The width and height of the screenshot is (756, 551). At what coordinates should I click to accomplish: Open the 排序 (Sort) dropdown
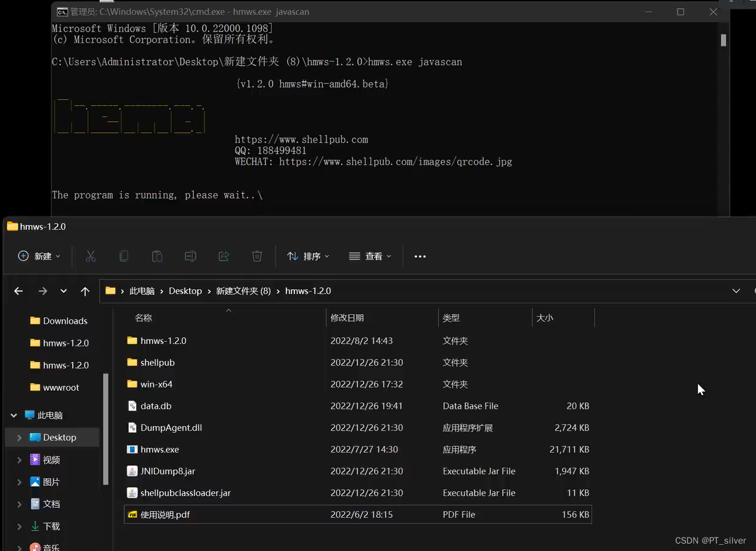tap(308, 256)
